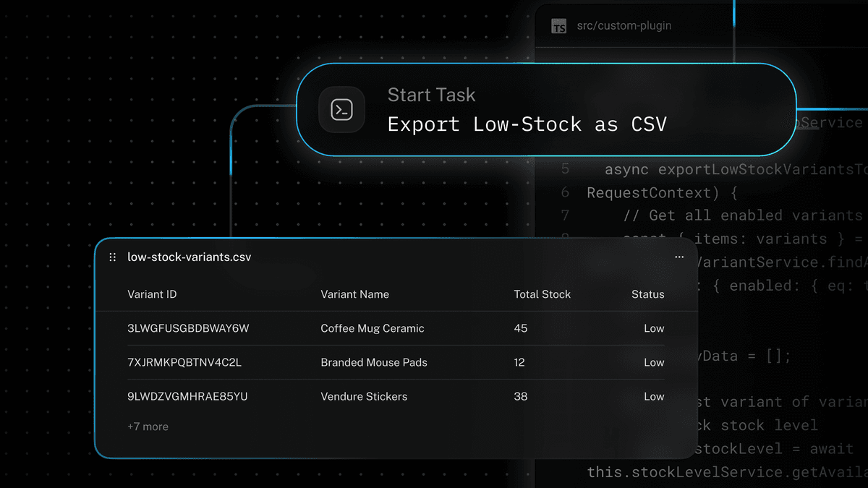Sort by Variant Name column header
868x488 pixels.
pos(354,294)
